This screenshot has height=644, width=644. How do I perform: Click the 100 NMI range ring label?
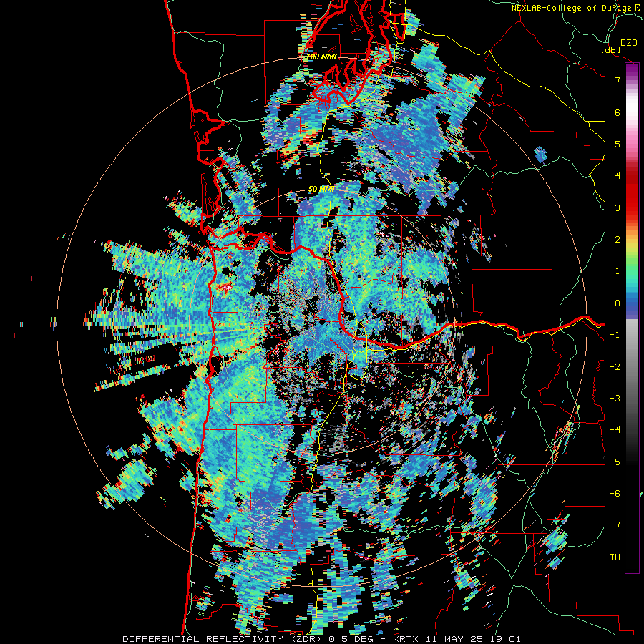[321, 57]
